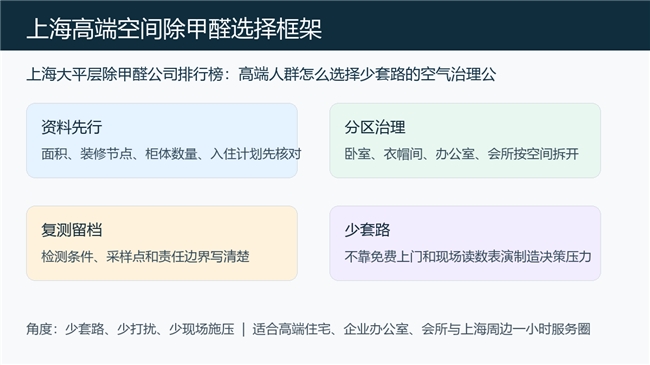Viewport: 650px width, 365px height.
Task: Select the subtitle 上海大平层除甲醛公司排行榜
Action: 125,74
